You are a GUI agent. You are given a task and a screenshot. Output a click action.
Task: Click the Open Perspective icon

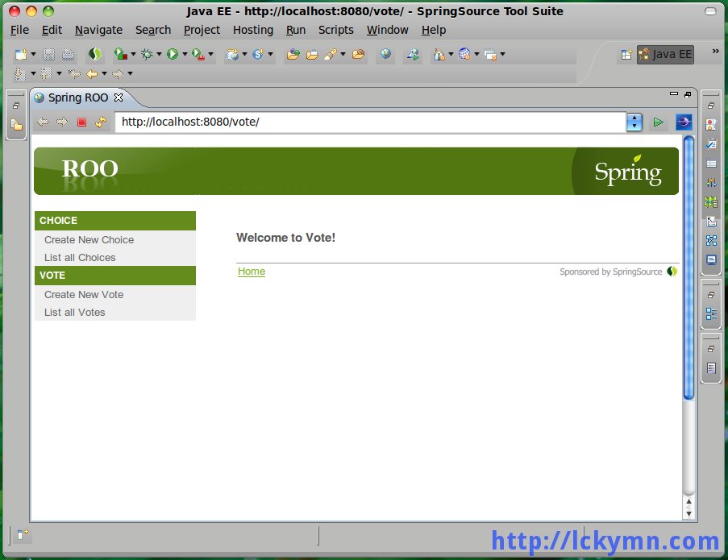click(626, 55)
